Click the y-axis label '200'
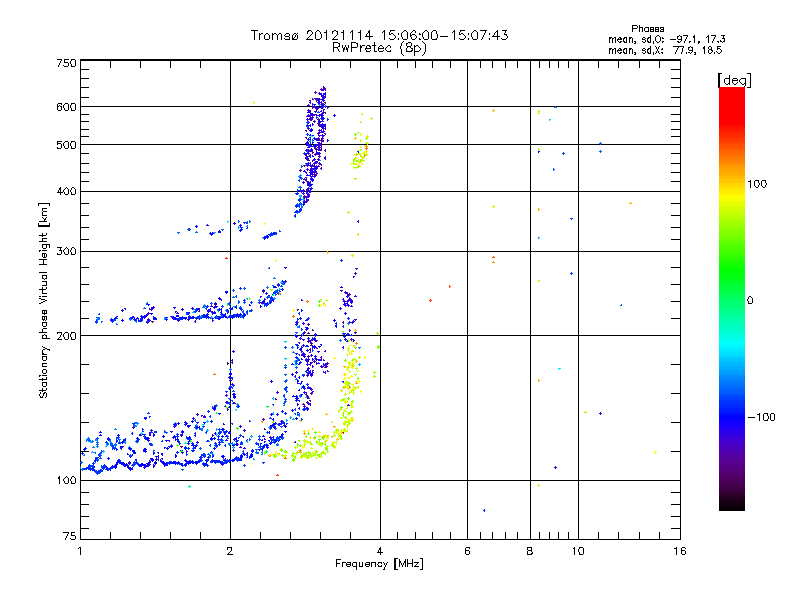The image size is (800, 600). click(66, 336)
